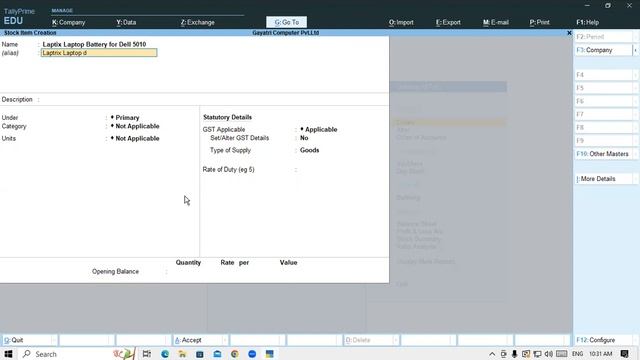Viewport: 640px width, 360px height.
Task: Toggle Set/Alter GST Details No value
Action: click(x=304, y=138)
